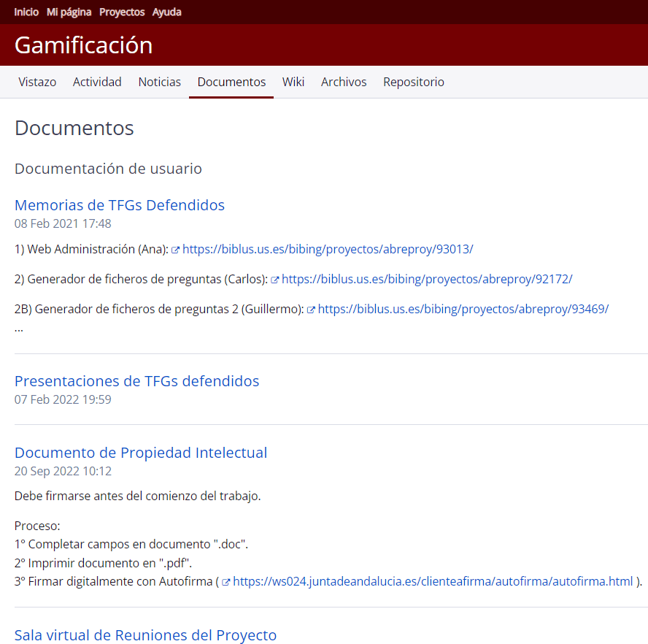Follow the Autofirma juntadeandalucia.es URL
This screenshot has height=644, width=648.
433,582
